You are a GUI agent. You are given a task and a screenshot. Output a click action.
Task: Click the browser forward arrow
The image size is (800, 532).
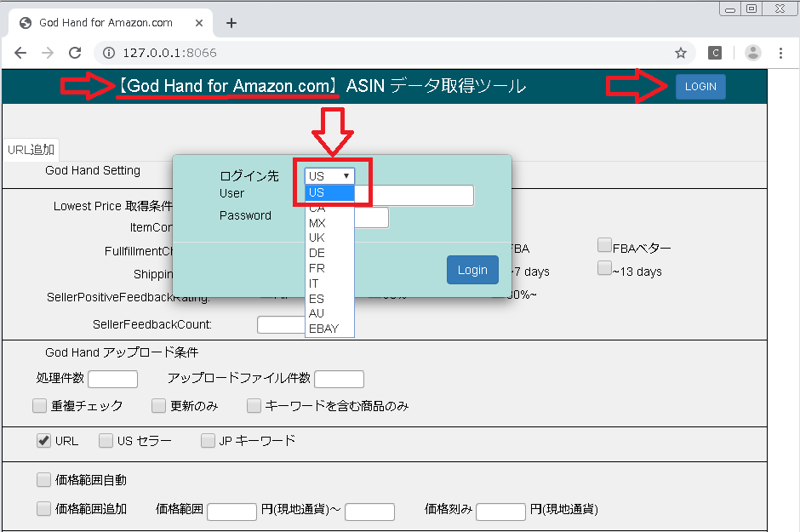coord(48,53)
